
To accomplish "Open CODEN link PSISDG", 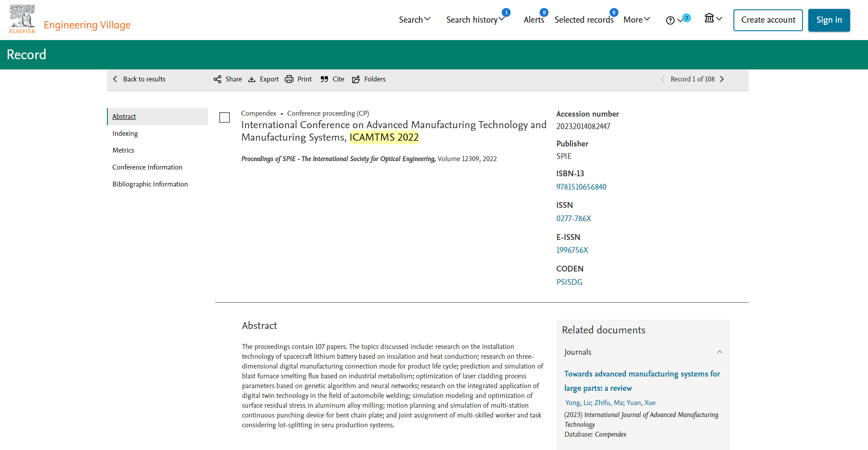I will [x=569, y=282].
